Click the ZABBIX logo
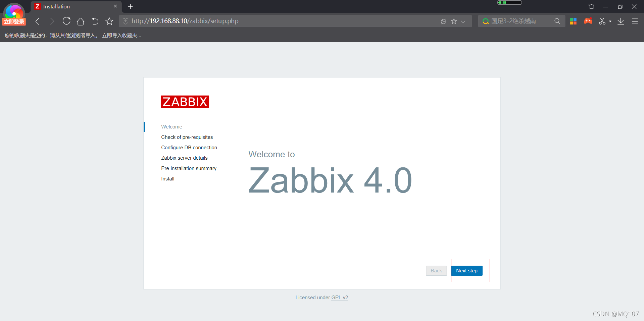644x321 pixels. tap(185, 102)
